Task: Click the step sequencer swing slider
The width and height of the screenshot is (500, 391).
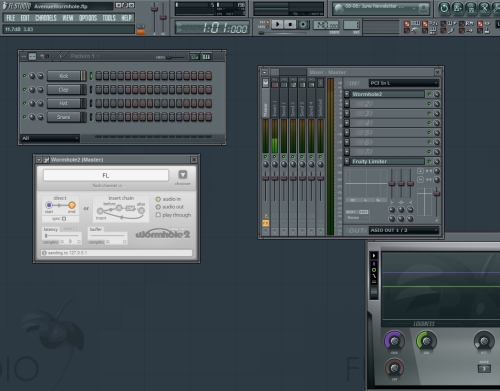Action: 175,57
